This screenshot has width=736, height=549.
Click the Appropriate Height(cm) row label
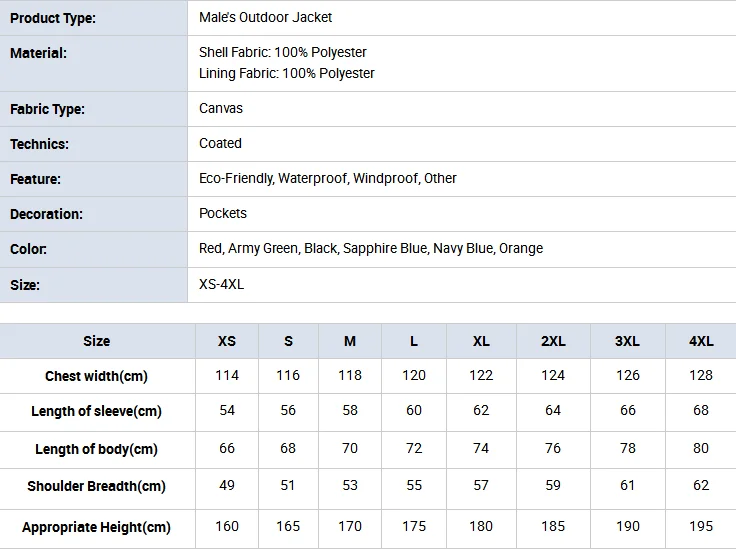[96, 527]
